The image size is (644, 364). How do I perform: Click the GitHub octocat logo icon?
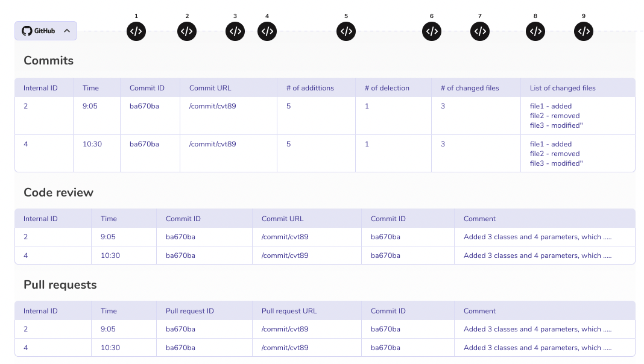pyautogui.click(x=27, y=31)
